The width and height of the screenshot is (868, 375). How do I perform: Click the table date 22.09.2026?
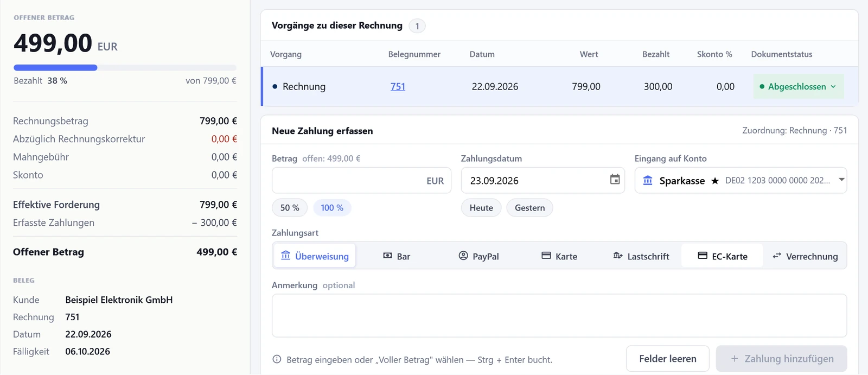pos(495,86)
